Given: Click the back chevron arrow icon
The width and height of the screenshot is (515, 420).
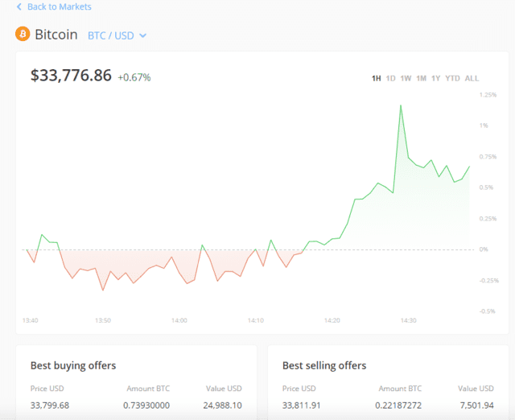Looking at the screenshot, I should pyautogui.click(x=19, y=6).
